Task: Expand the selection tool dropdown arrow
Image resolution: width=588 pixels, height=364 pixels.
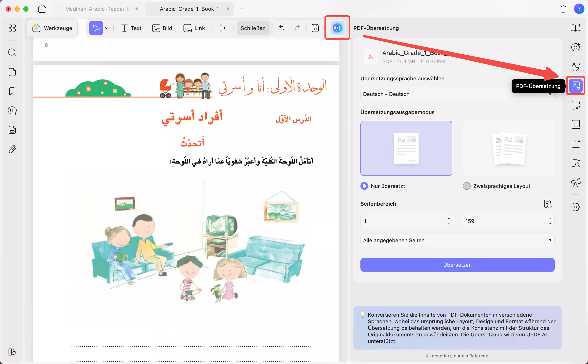Action: tap(107, 28)
